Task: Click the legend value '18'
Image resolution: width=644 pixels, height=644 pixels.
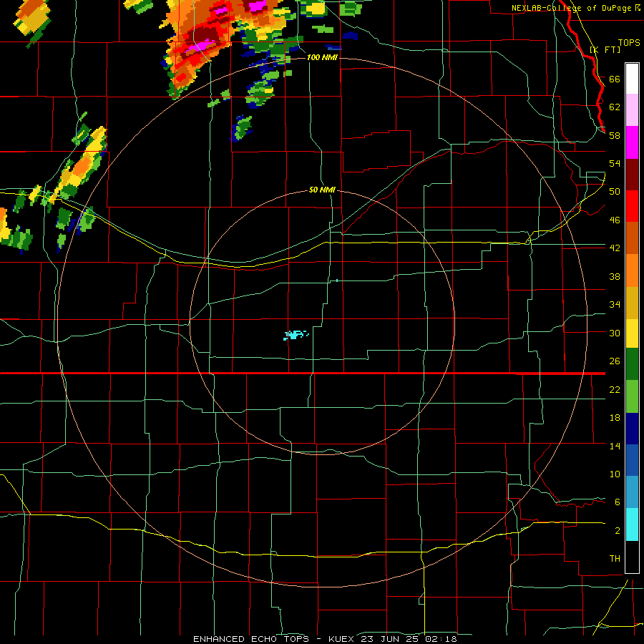Action: (x=615, y=418)
